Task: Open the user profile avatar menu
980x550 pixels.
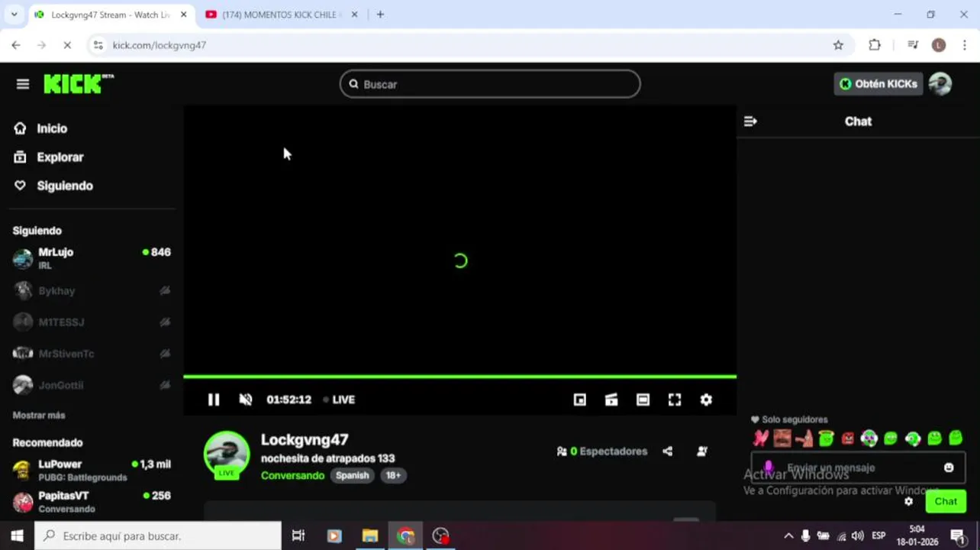Action: (940, 84)
